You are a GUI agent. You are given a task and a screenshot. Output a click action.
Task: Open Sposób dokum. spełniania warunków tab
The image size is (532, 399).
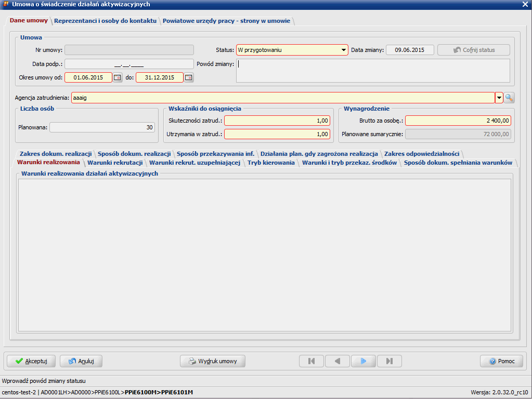point(458,163)
